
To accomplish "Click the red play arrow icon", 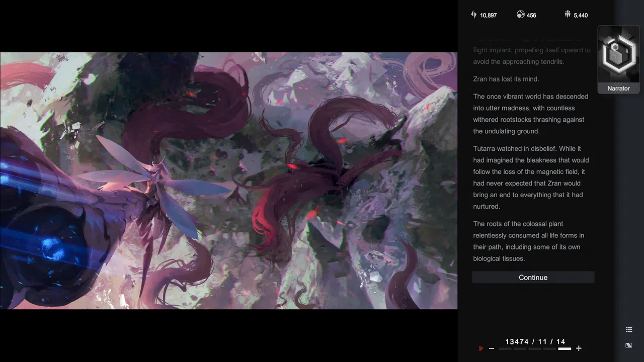I will point(481,348).
